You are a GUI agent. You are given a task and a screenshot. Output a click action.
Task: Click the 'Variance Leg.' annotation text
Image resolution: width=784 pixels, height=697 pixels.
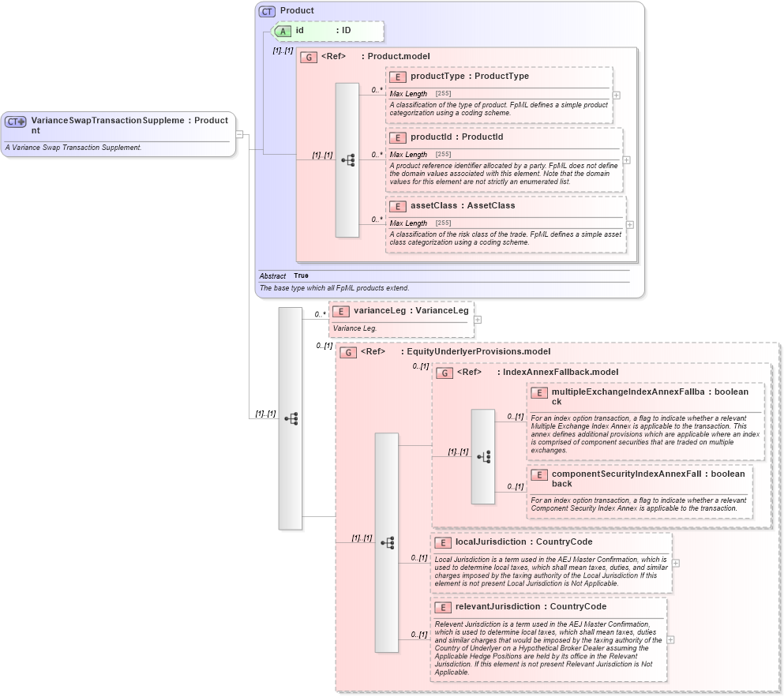354,328
